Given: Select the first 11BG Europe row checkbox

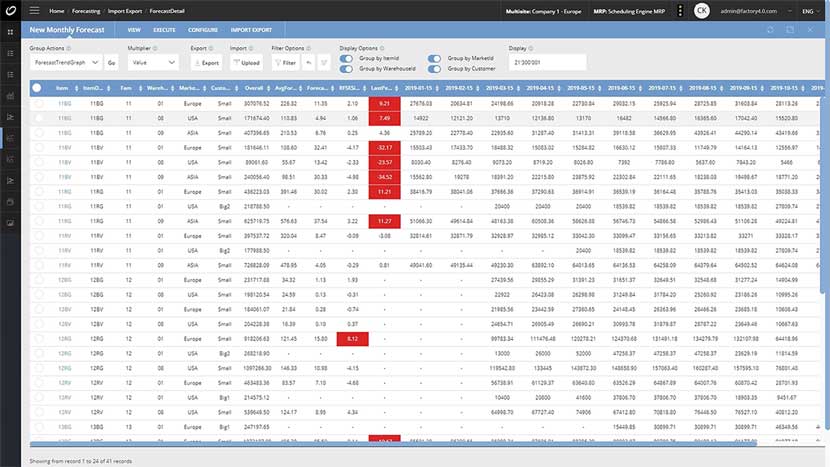Looking at the screenshot, I should tap(39, 103).
